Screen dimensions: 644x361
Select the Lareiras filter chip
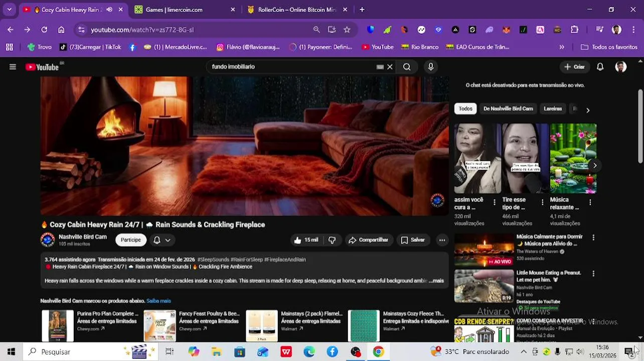(x=553, y=109)
